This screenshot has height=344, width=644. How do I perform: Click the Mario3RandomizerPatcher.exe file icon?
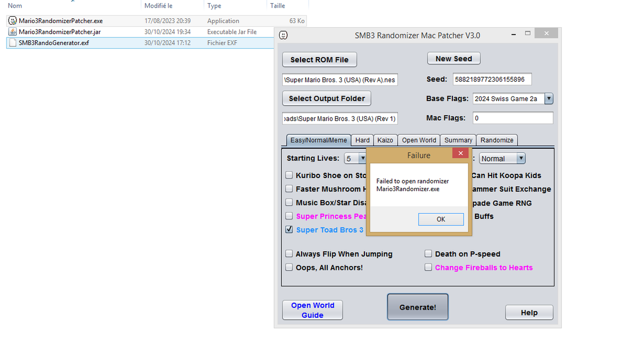coord(13,21)
